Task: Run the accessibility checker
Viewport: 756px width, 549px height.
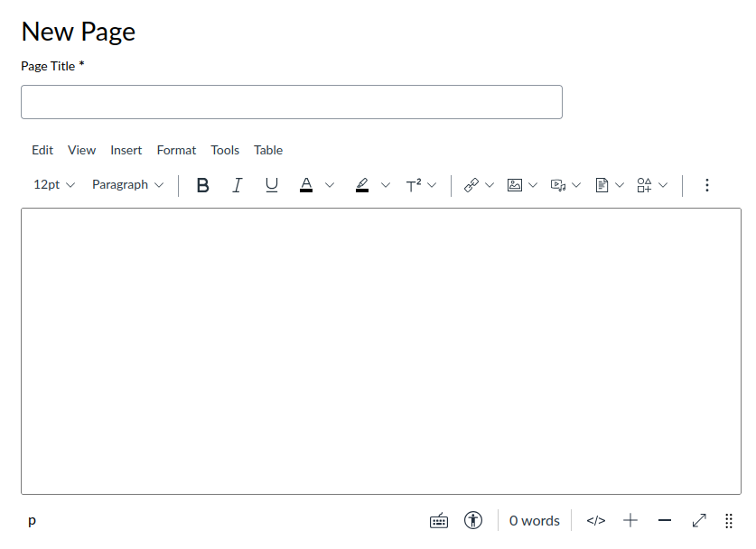Action: point(472,520)
